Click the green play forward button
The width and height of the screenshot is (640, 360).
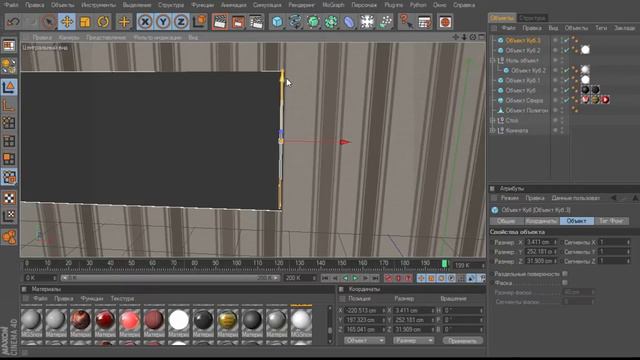click(x=355, y=278)
